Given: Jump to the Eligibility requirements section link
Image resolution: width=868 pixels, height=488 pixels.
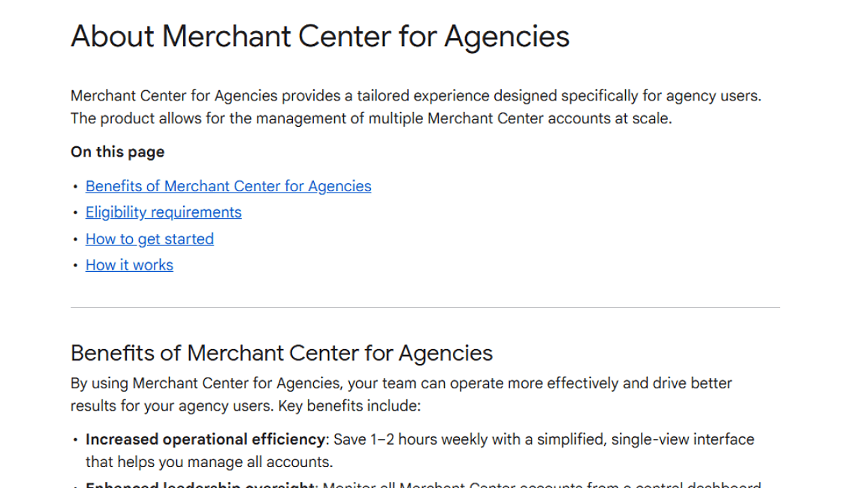Looking at the screenshot, I should pyautogui.click(x=163, y=213).
